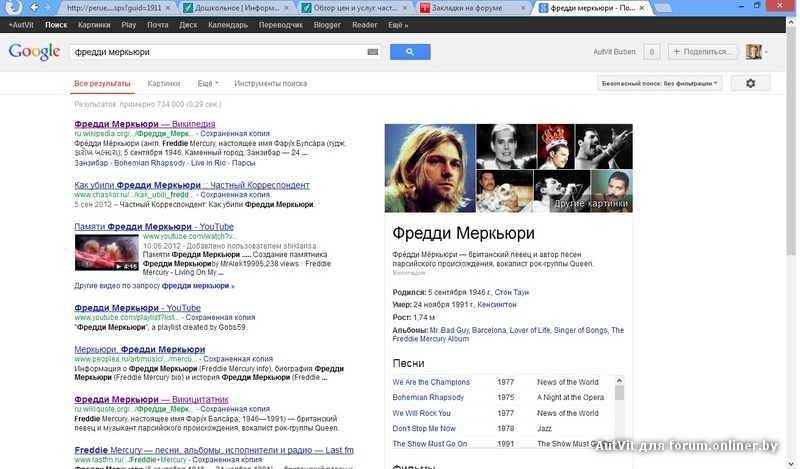800x469 pixels.
Task: Click the notifications counter box showing 0
Action: pyautogui.click(x=651, y=52)
